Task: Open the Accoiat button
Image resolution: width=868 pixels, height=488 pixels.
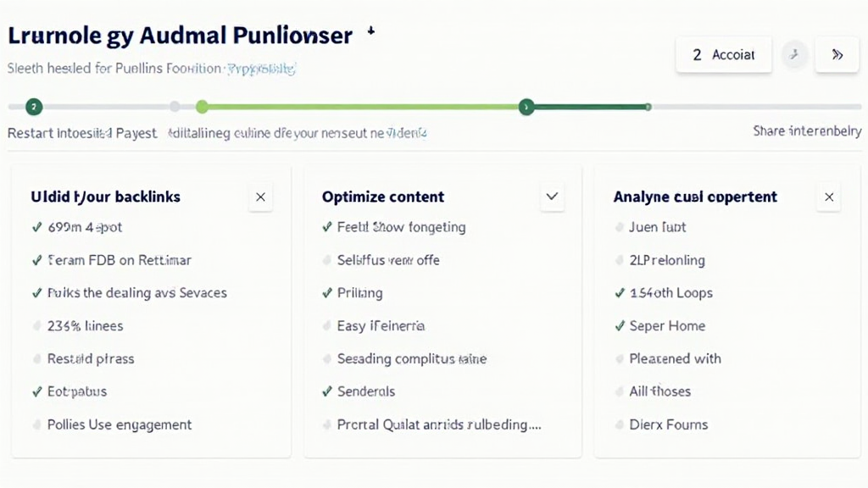Action: tap(723, 55)
